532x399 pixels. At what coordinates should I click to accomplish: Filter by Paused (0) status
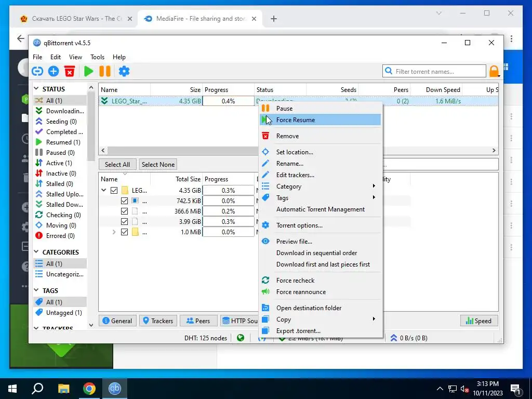coord(60,153)
